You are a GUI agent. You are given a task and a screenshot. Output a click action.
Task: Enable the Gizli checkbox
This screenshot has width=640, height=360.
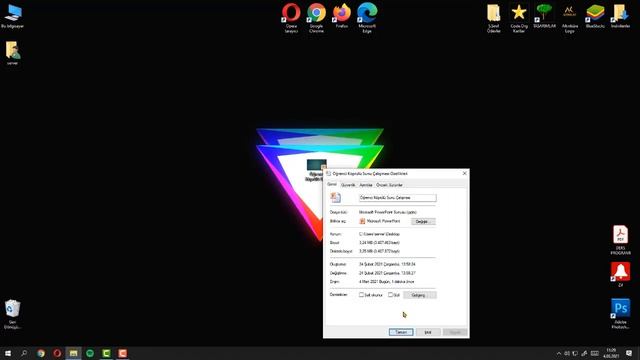391,295
